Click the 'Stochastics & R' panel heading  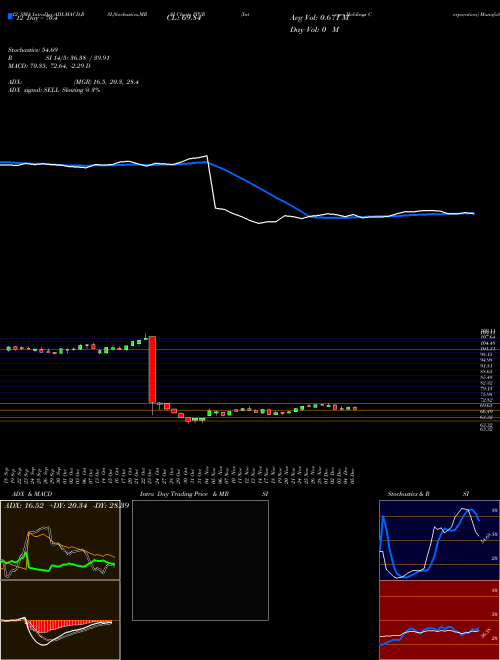pos(409,494)
